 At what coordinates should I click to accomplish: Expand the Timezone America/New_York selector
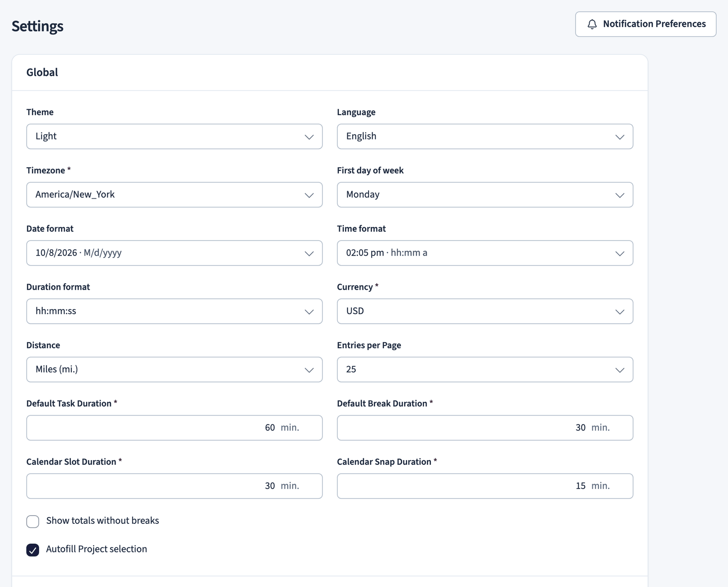coord(174,195)
